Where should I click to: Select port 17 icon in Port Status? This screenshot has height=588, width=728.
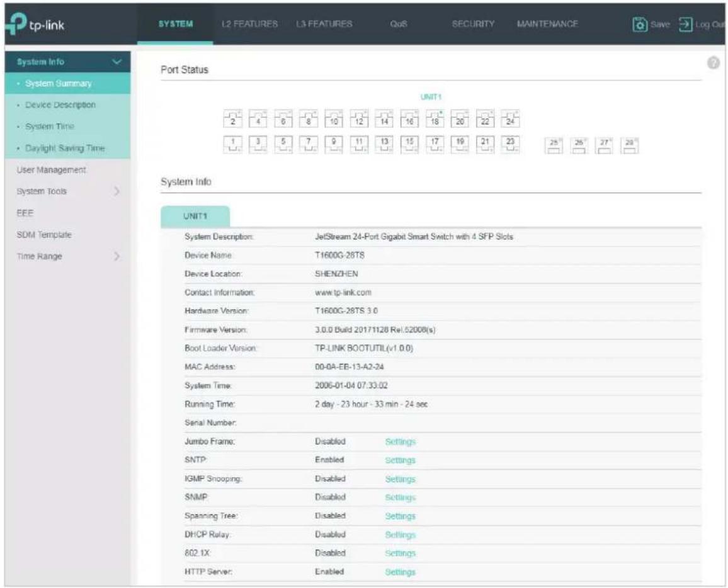pyautogui.click(x=435, y=144)
